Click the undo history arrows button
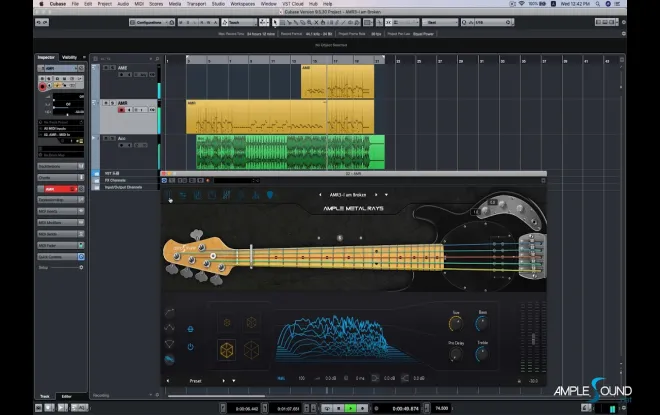The width and height of the screenshot is (660, 415). [x=42, y=22]
